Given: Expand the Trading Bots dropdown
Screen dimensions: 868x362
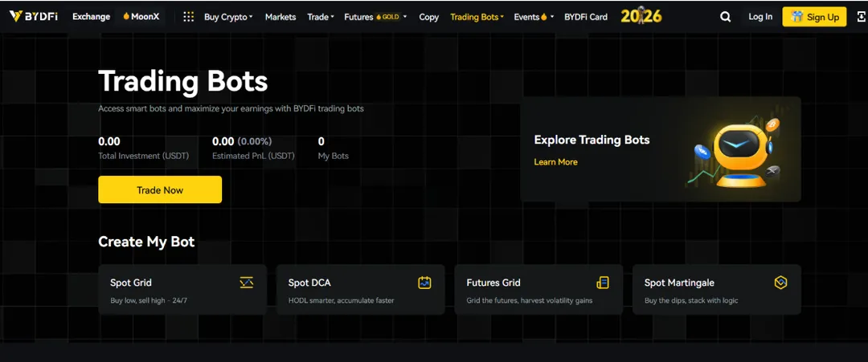Looking at the screenshot, I should [477, 17].
